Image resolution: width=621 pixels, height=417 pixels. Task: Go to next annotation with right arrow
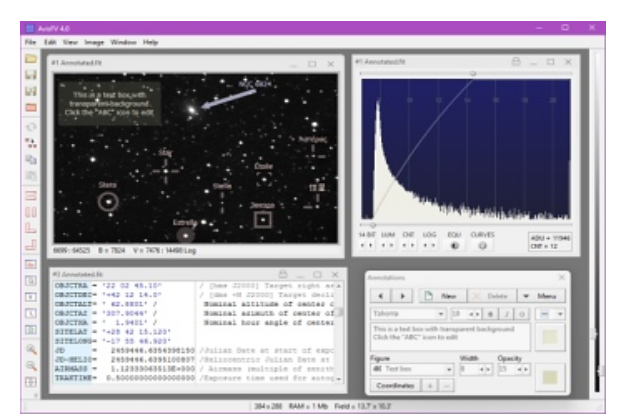pyautogui.click(x=402, y=296)
